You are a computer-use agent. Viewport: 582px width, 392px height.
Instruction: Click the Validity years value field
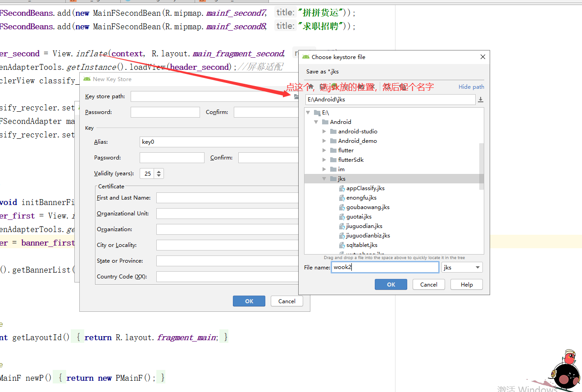tap(147, 173)
